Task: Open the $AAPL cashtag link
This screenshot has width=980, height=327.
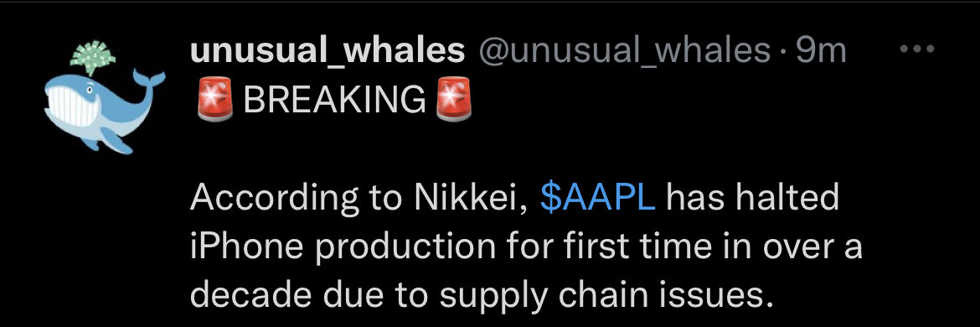Action: [597, 199]
